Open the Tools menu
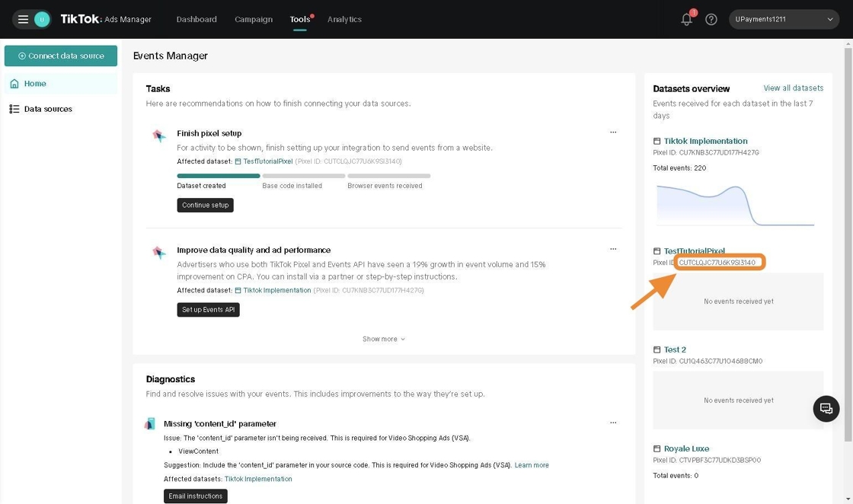The width and height of the screenshot is (853, 504). (300, 20)
